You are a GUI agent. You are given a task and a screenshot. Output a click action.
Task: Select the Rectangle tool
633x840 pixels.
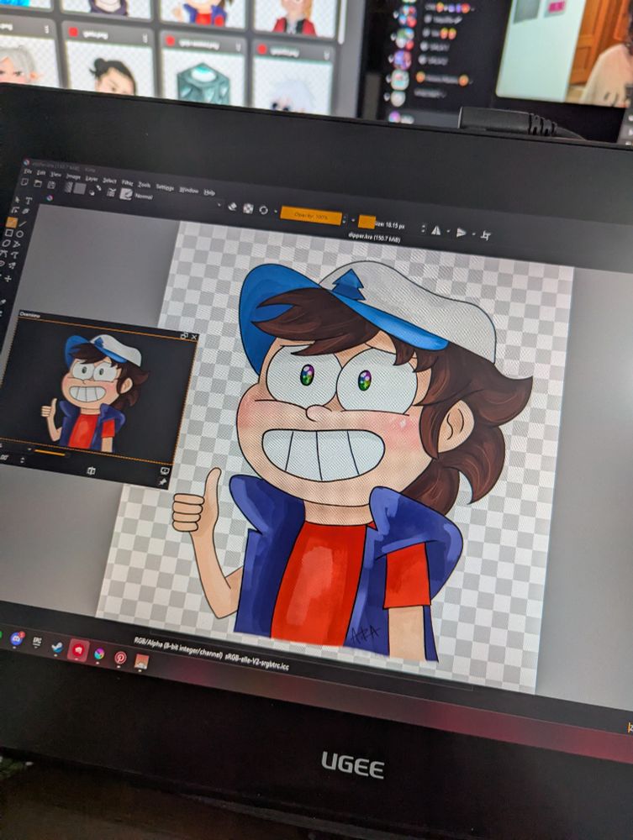pos(8,233)
